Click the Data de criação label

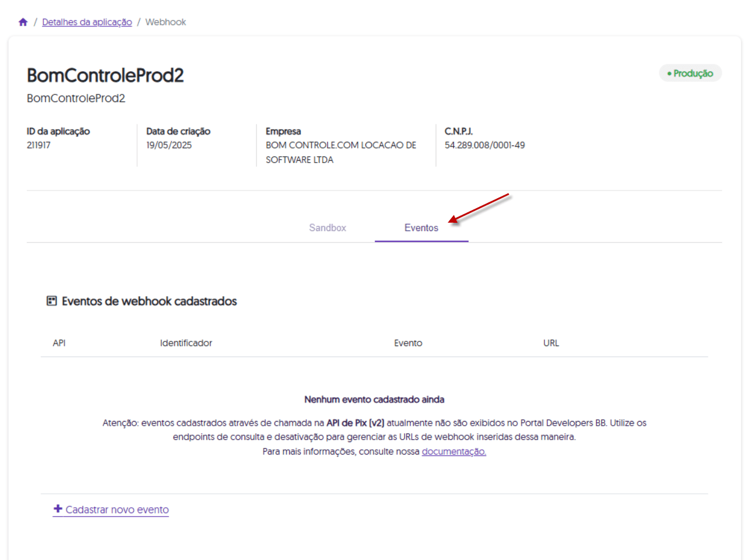178,131
